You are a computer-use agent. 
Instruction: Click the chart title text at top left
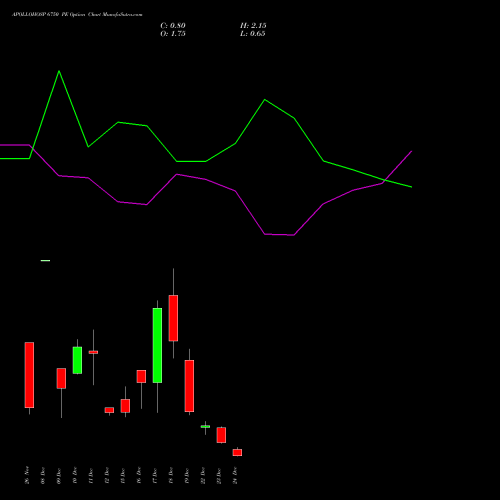click(x=77, y=14)
